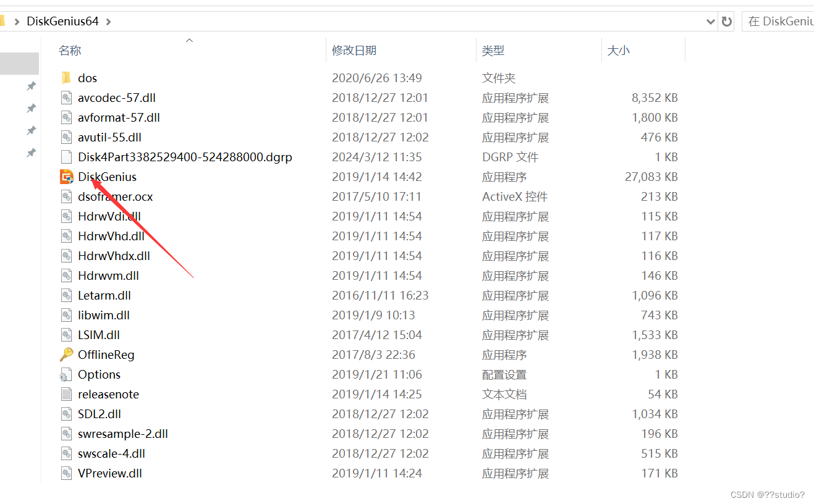The width and height of the screenshot is (814, 504).
Task: Click the size value 1,938 KB
Action: tap(655, 355)
